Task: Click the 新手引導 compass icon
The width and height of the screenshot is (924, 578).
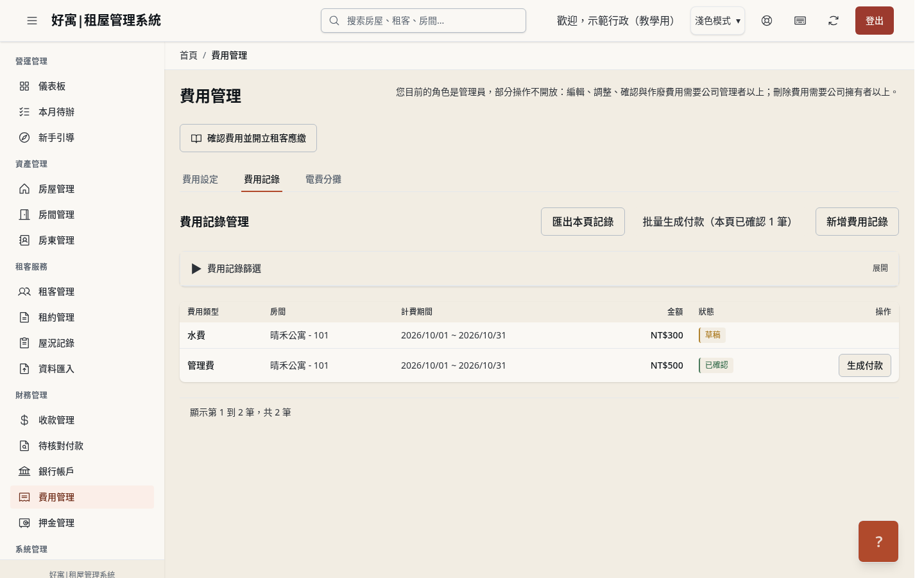Action: coord(24,137)
